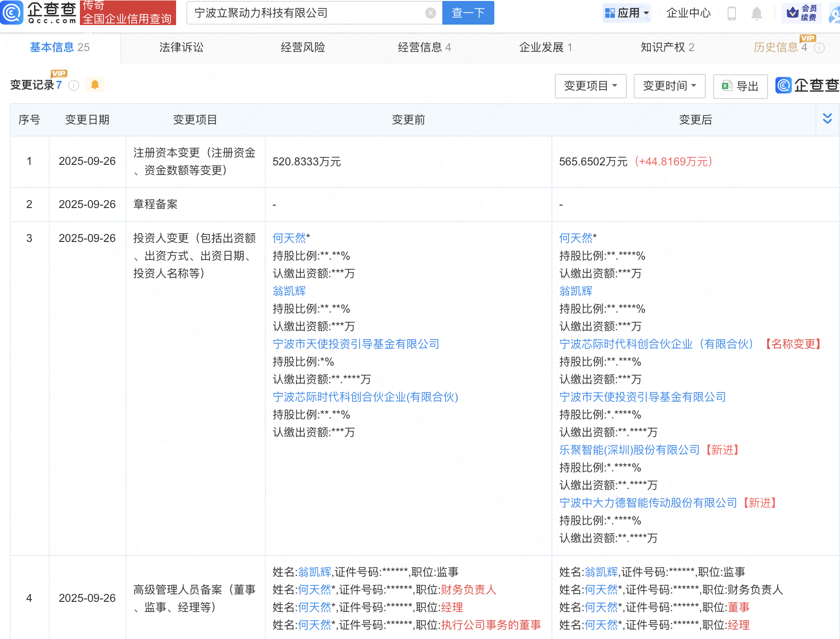Open the 应用 apps dropdown
Screen dimensions: 840x639
click(627, 13)
